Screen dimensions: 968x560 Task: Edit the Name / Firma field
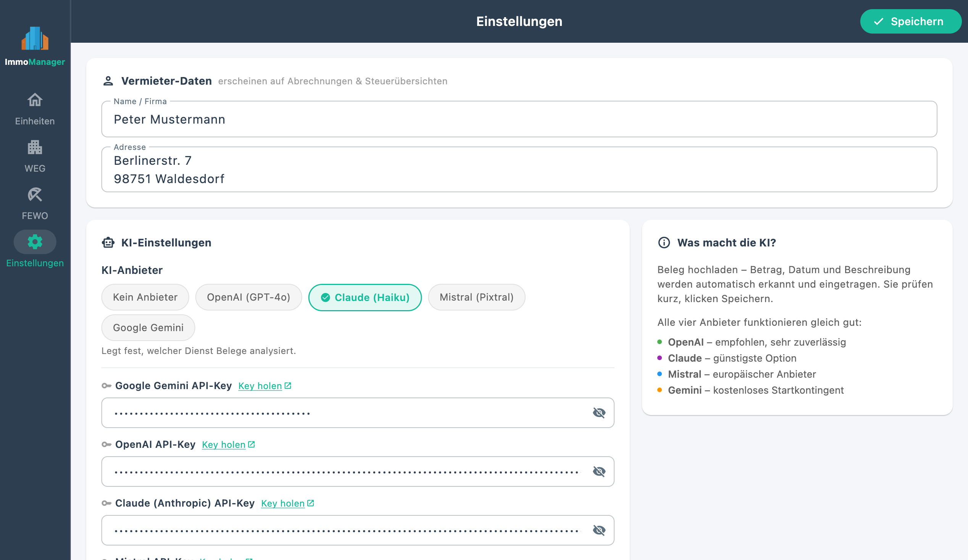[x=519, y=119]
